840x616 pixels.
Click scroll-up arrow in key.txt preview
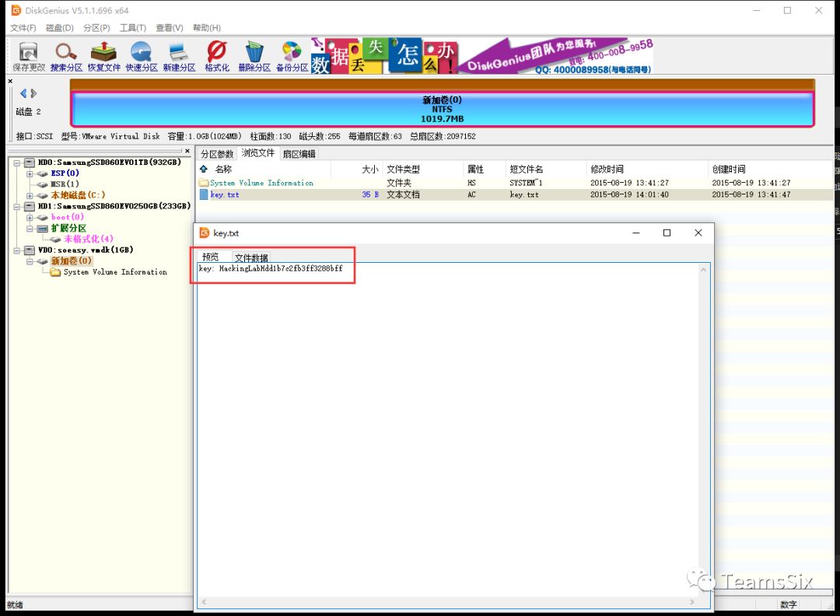[x=703, y=270]
